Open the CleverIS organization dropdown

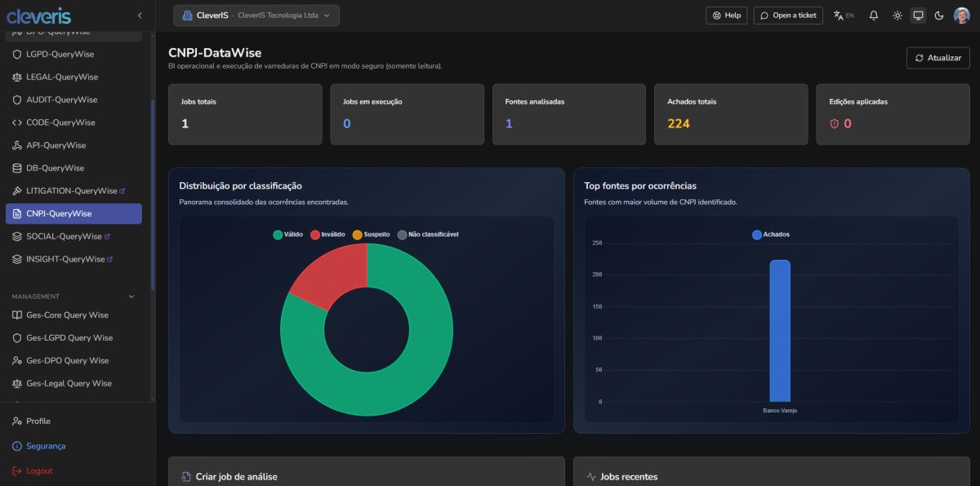[256, 16]
